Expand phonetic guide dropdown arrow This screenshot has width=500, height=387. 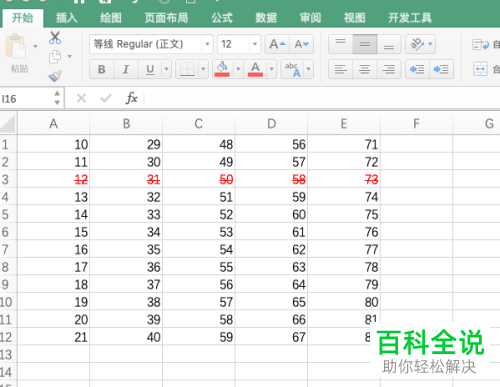pyautogui.click(x=309, y=69)
